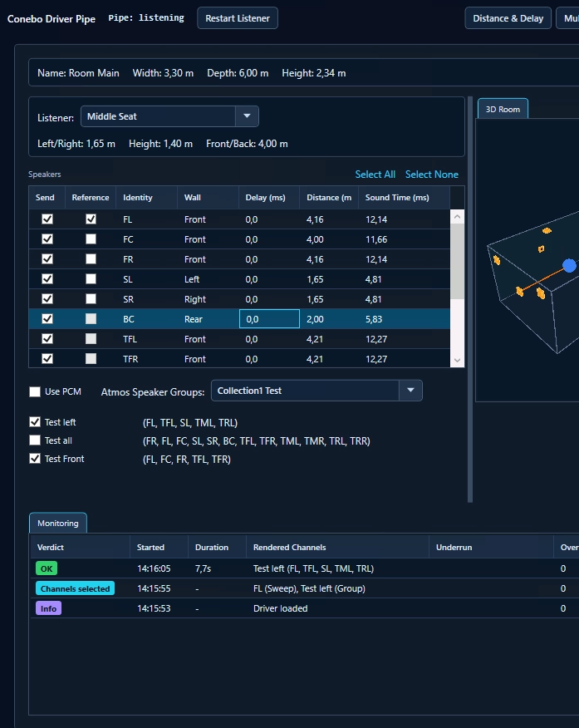Sort by the Identity column header
The width and height of the screenshot is (579, 728).
146,197
